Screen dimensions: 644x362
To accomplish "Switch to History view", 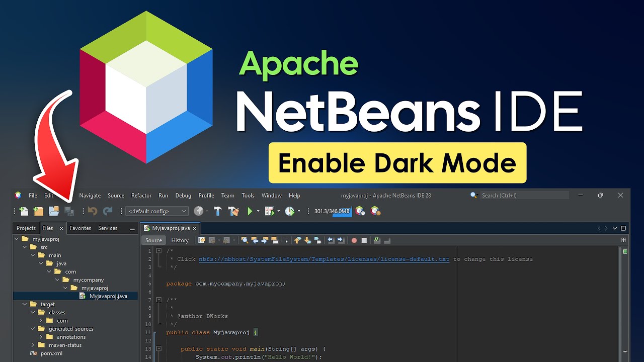I will click(180, 240).
